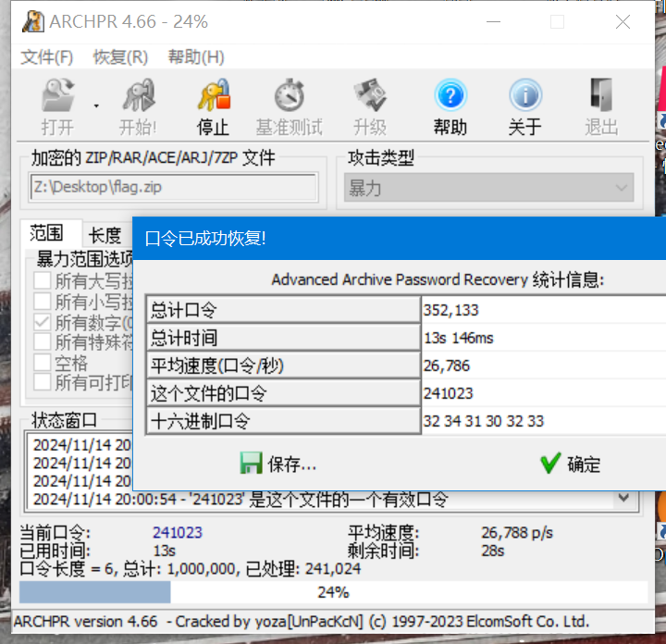The image size is (666, 644).
Task: Run the Benchmark (基准测试) stopwatch icon
Action: pos(290,95)
